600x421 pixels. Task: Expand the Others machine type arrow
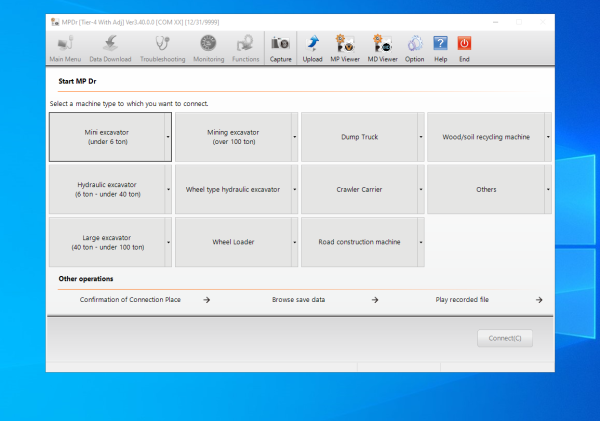click(x=548, y=189)
